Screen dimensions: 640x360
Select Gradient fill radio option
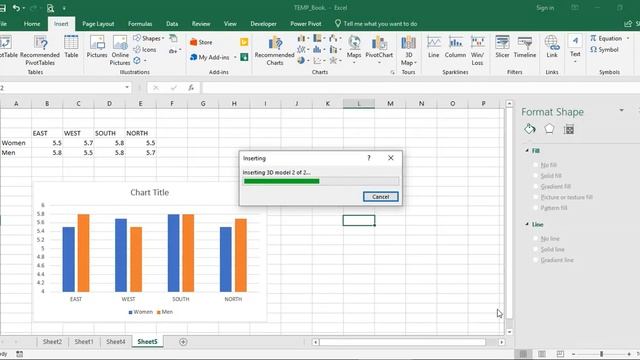click(536, 186)
